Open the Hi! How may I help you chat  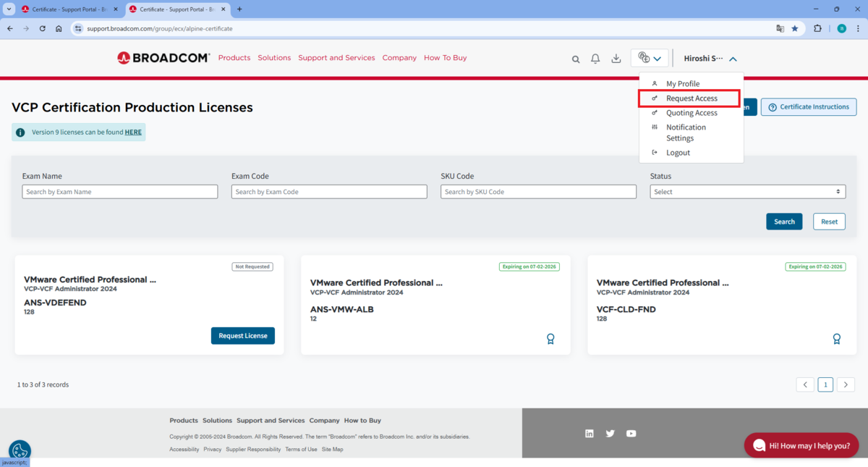pos(801,445)
